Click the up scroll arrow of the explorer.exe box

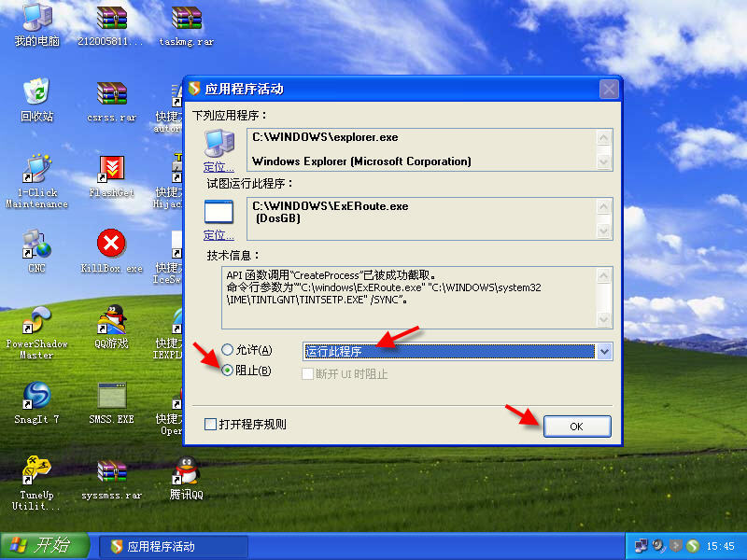[603, 137]
